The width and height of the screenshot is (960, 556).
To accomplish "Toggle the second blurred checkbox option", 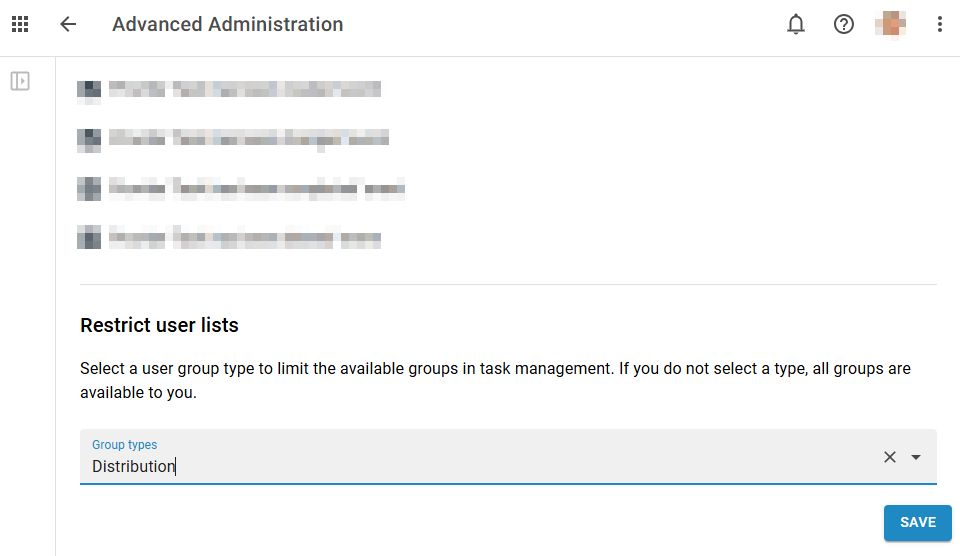I will (x=89, y=139).
